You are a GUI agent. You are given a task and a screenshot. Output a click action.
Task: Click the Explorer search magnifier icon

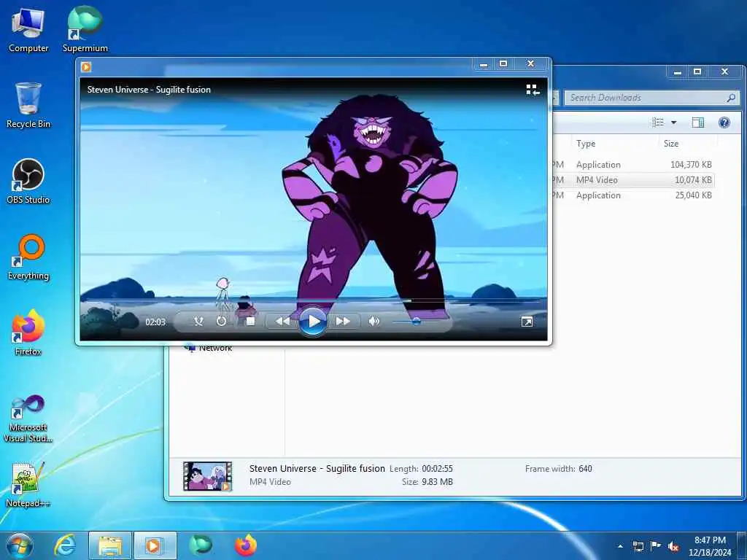pos(731,98)
